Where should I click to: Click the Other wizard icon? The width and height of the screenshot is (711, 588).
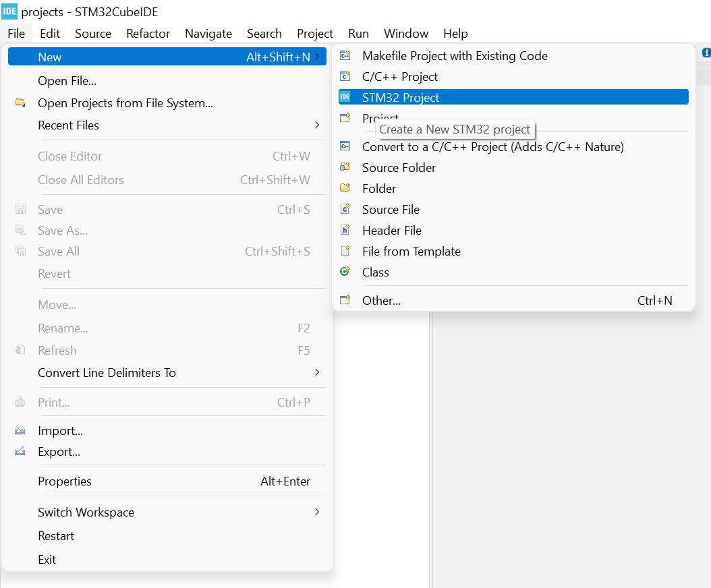tap(345, 299)
